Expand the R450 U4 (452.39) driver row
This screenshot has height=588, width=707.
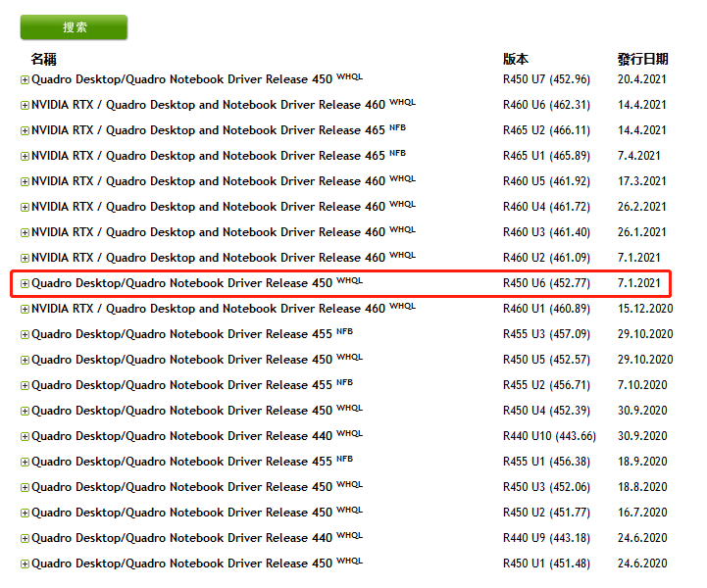pyautogui.click(x=25, y=411)
